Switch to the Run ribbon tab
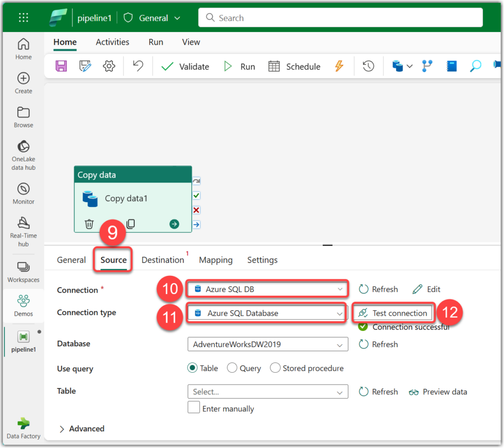Image resolution: width=504 pixels, height=448 pixels. tap(156, 42)
